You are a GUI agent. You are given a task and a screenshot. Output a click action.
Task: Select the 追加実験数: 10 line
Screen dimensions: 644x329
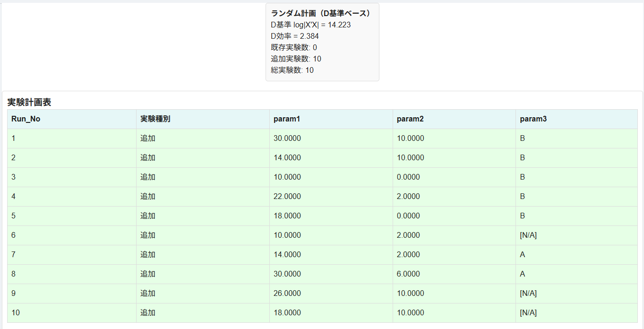tap(296, 59)
